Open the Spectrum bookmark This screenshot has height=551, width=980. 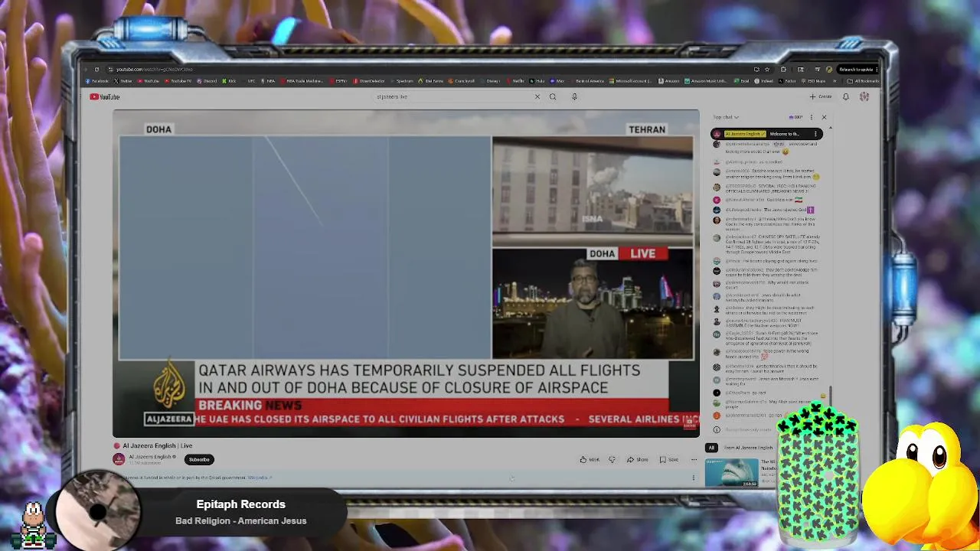click(401, 81)
